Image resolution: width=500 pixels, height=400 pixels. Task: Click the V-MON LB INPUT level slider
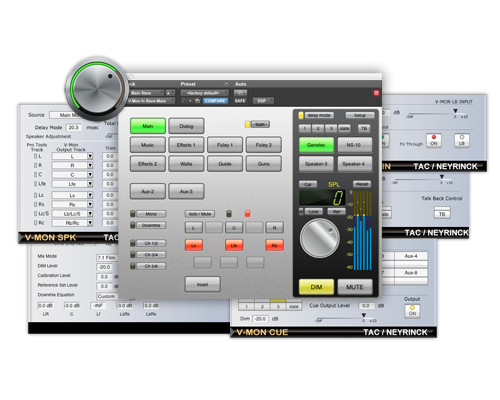437,113
